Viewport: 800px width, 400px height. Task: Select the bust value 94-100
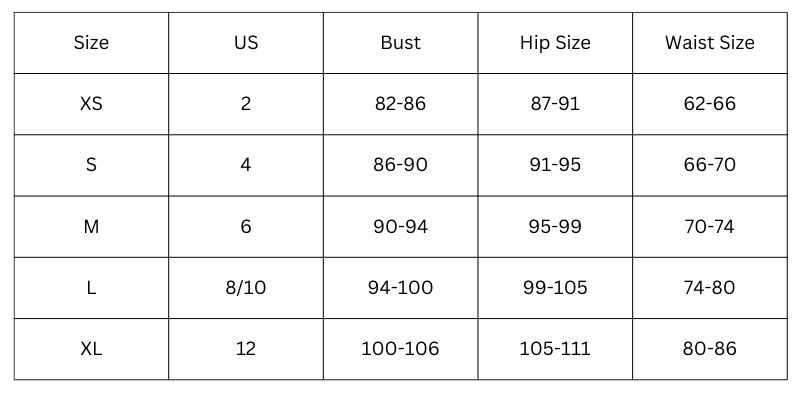[400, 288]
